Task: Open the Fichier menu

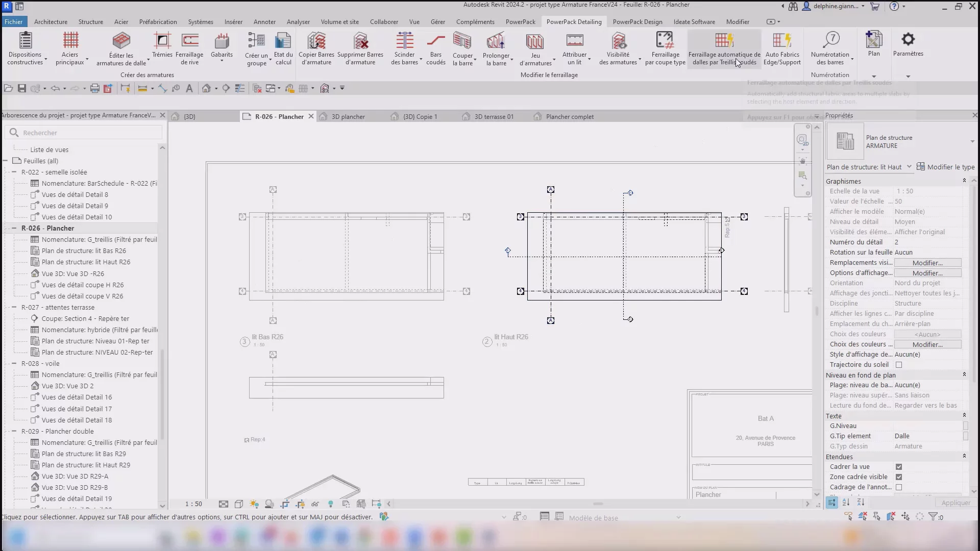Action: coord(14,22)
